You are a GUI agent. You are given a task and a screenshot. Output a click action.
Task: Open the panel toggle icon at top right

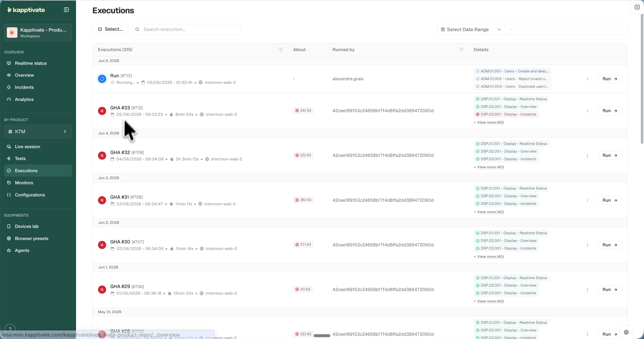click(637, 7)
